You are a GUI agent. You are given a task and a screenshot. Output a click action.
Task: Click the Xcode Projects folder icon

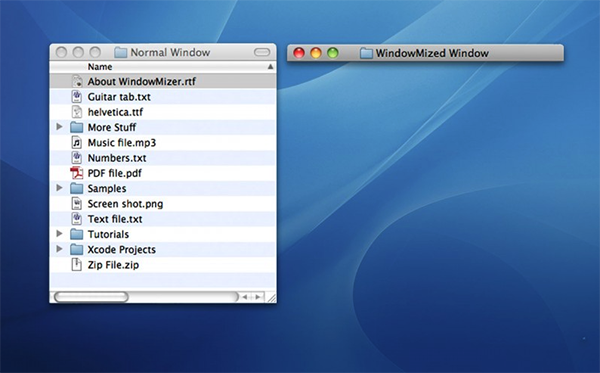coord(77,249)
